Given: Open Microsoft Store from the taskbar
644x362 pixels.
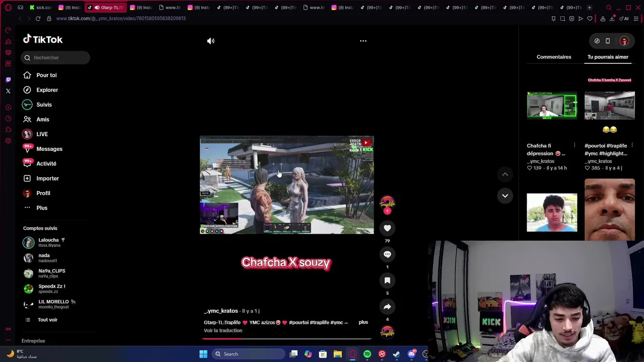Looking at the screenshot, I should pos(323,354).
